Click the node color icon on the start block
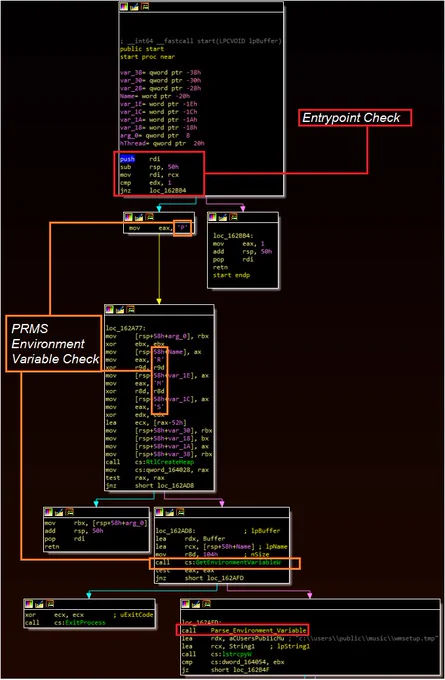Screen dimensions: 445x680 coord(124,7)
